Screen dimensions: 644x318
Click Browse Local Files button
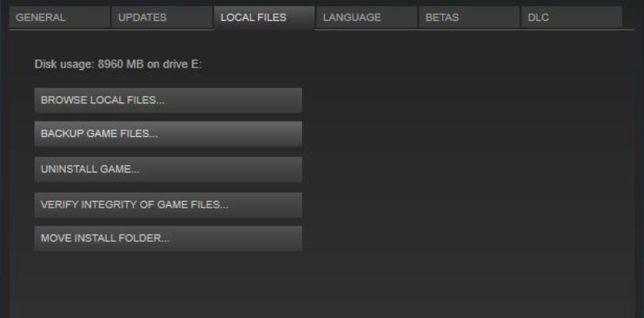[169, 100]
